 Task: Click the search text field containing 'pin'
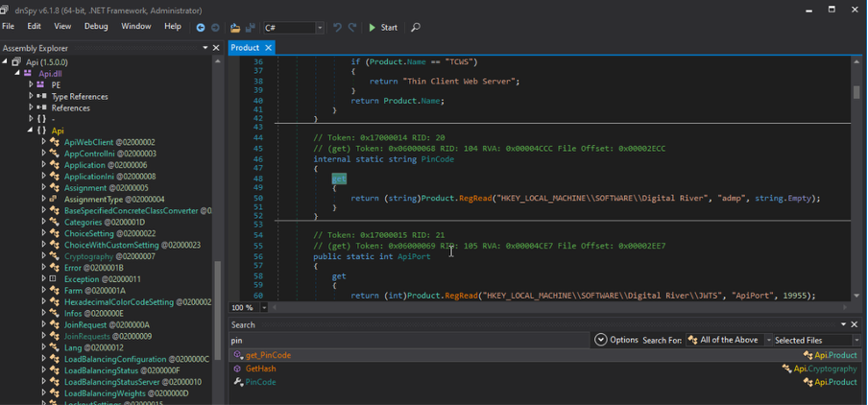point(410,341)
